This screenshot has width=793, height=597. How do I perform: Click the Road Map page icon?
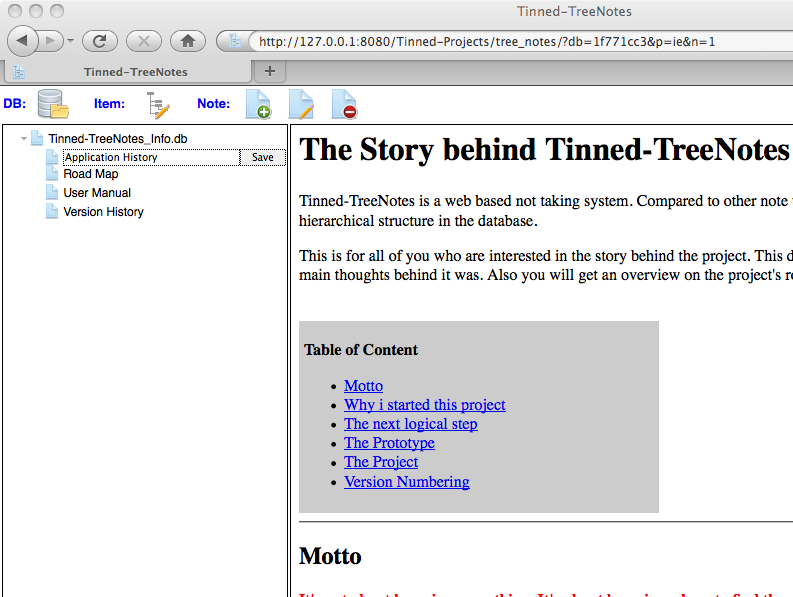(52, 174)
